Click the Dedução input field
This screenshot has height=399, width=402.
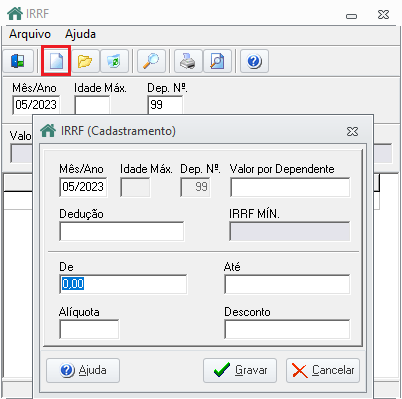(x=122, y=231)
